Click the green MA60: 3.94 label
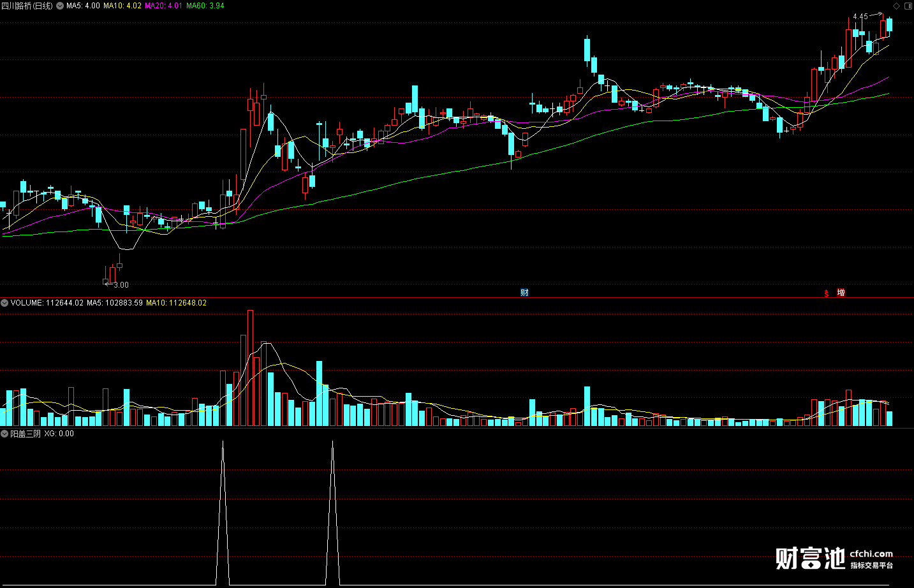This screenshot has width=914, height=588. pyautogui.click(x=205, y=6)
